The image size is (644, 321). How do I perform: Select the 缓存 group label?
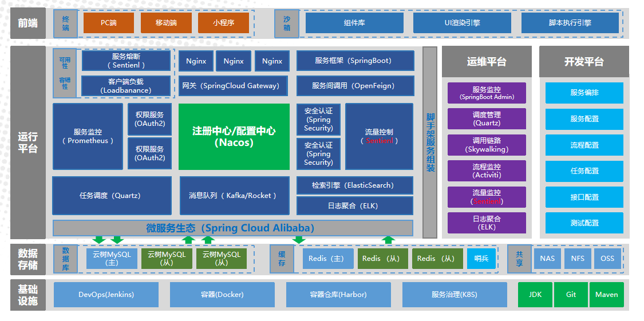coord(282,259)
